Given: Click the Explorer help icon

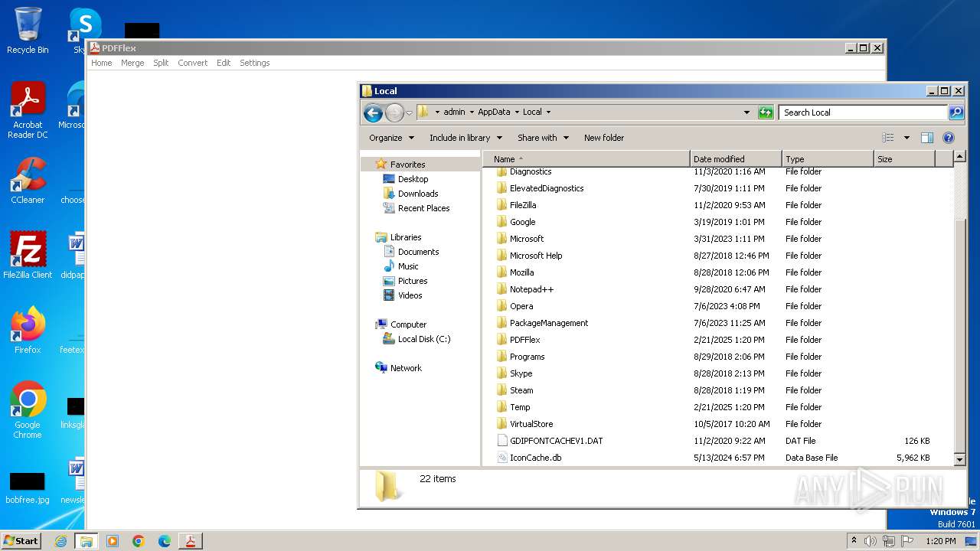Looking at the screenshot, I should (x=949, y=138).
